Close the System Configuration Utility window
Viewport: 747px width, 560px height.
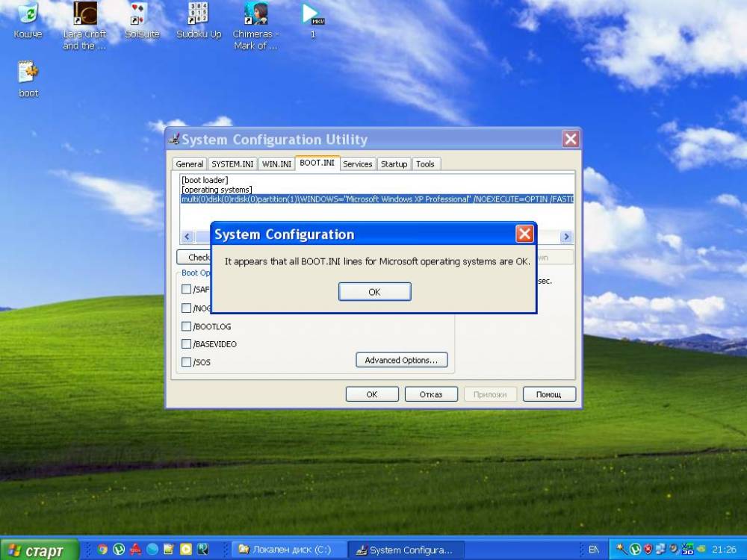coord(570,139)
